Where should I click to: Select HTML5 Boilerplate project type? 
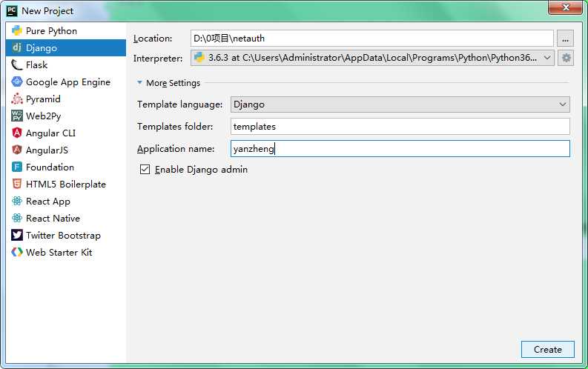[x=66, y=184]
